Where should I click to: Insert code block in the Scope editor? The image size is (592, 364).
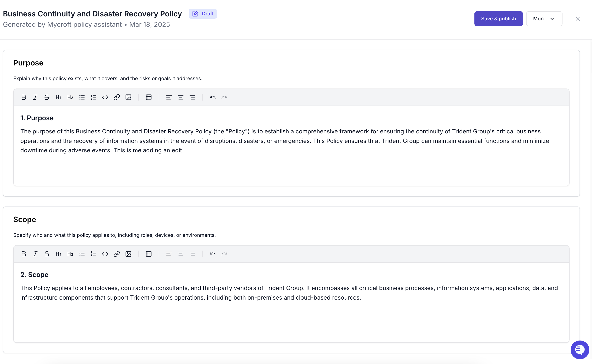click(105, 254)
